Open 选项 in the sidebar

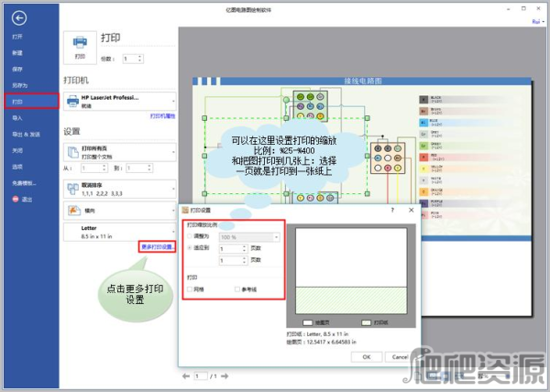(17, 167)
